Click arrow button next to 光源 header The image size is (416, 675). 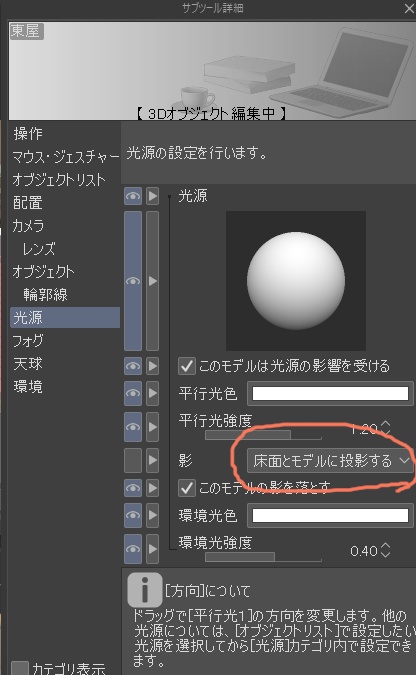[x=152, y=196]
